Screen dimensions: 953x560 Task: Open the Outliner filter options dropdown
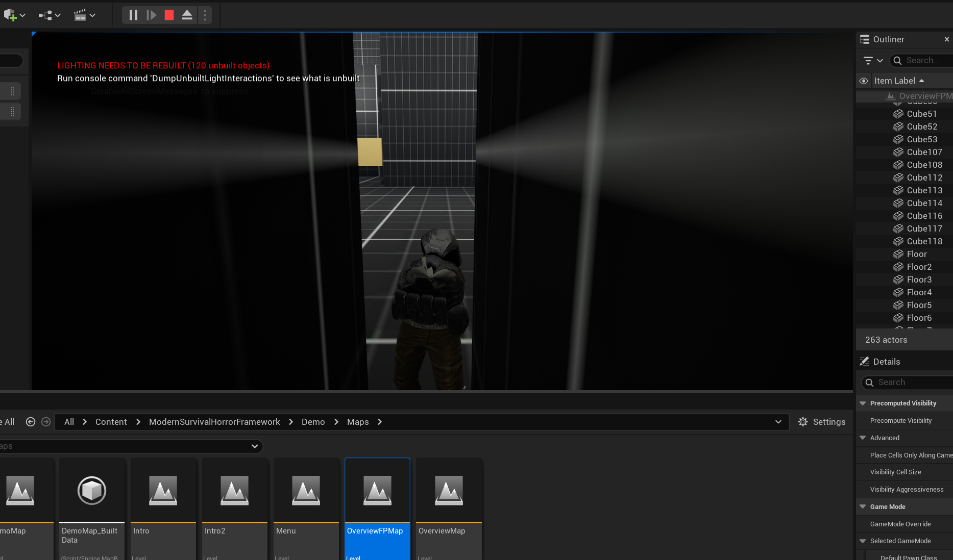(873, 60)
